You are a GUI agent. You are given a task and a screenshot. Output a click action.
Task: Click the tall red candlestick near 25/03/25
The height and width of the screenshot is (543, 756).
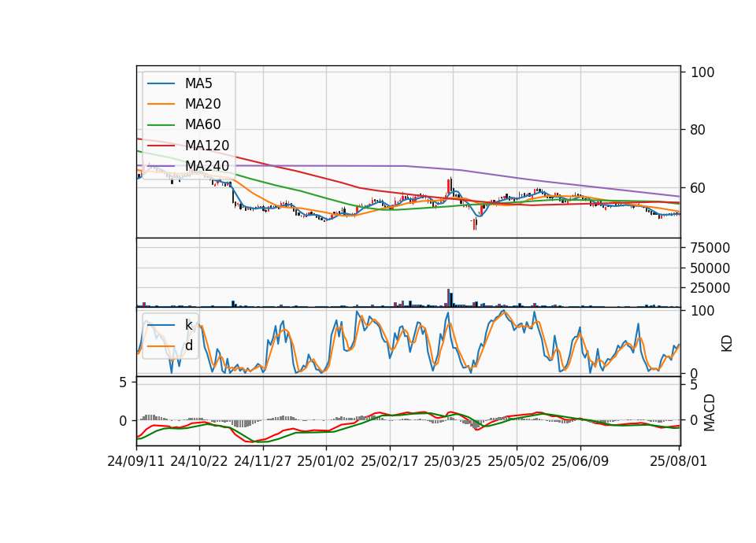[448, 186]
